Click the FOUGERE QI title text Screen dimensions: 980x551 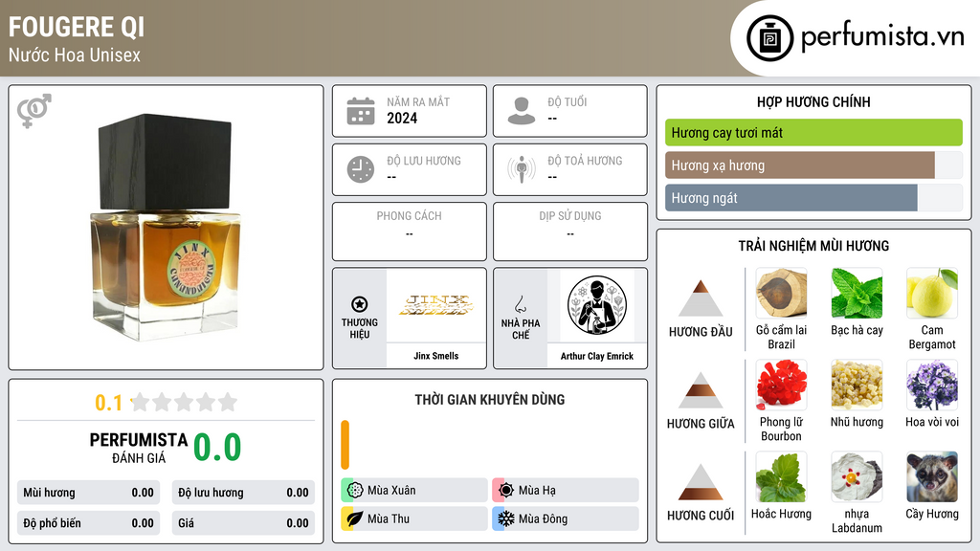click(77, 27)
